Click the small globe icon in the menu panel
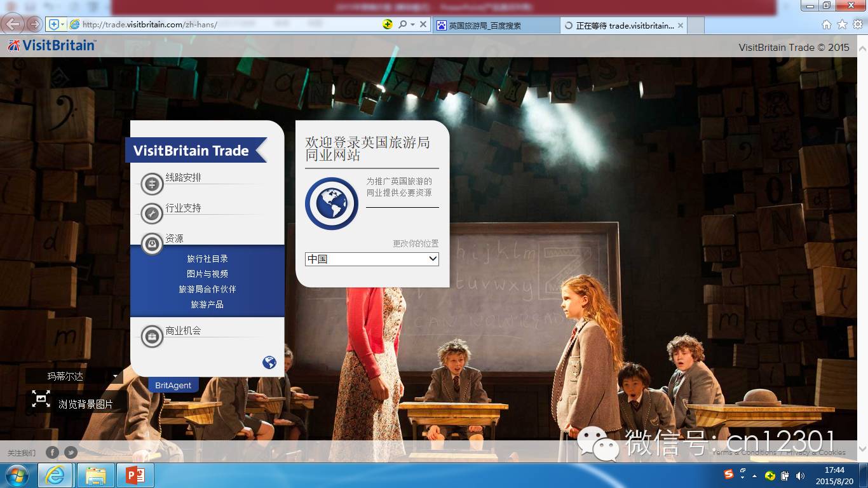Screen dimensions: 868x488 tap(269, 362)
